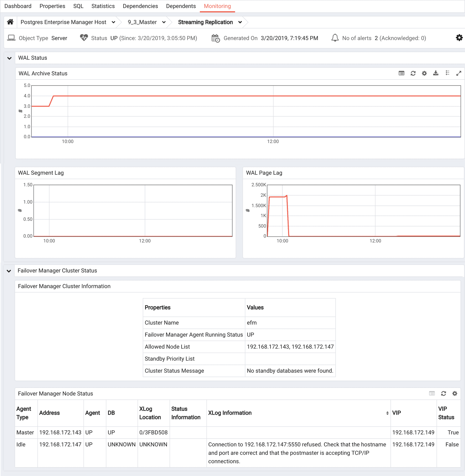The height and width of the screenshot is (476, 465).
Task: Open the dashboard settings gear at top right
Action: coord(459,38)
